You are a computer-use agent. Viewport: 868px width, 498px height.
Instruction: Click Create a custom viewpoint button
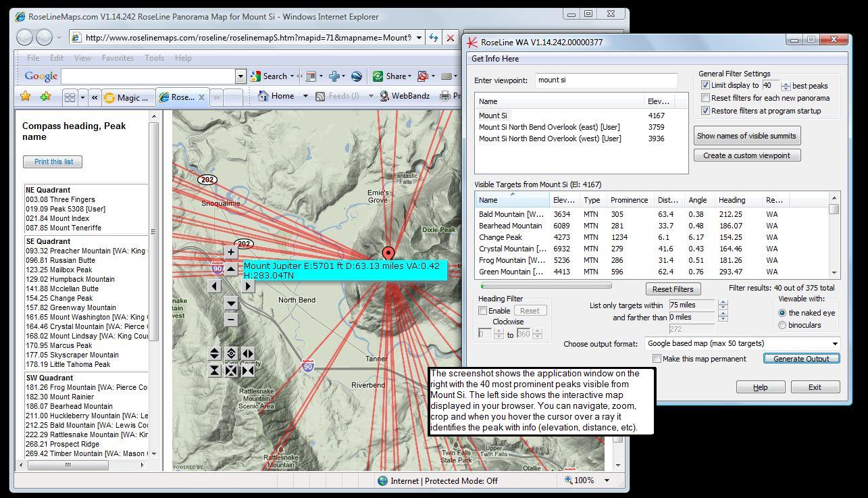tap(746, 155)
